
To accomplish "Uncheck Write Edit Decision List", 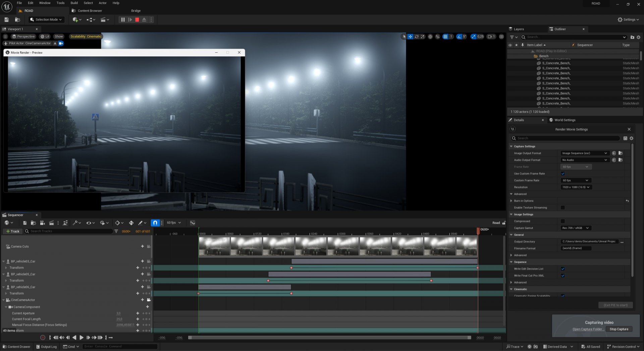I will click(x=563, y=269).
